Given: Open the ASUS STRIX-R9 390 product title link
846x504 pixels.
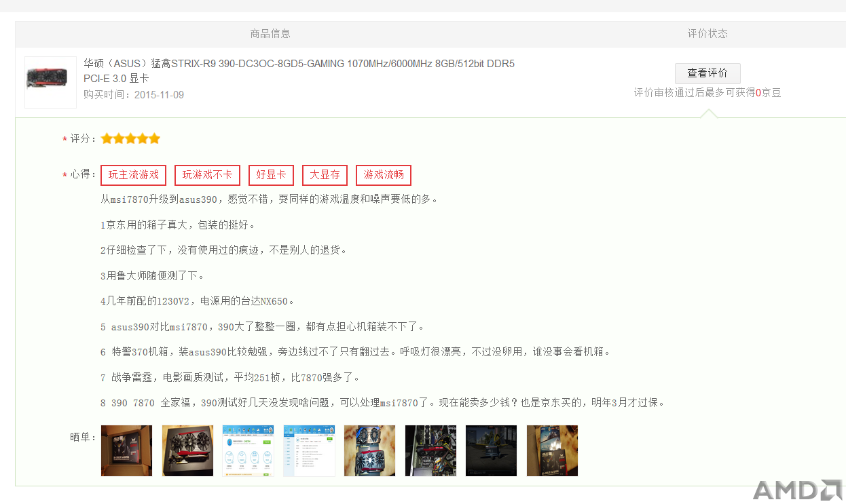Looking at the screenshot, I should [299, 71].
